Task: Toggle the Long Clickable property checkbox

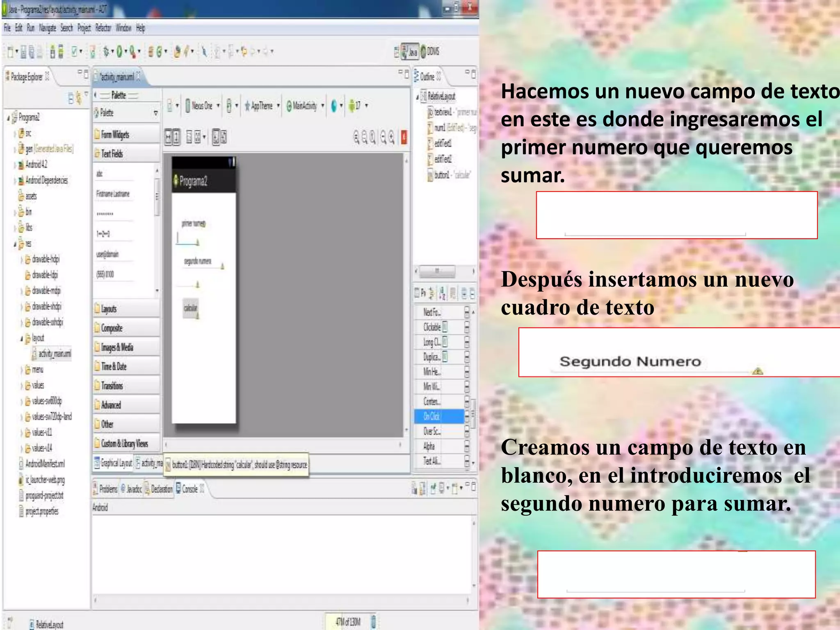Action: pyautogui.click(x=445, y=342)
